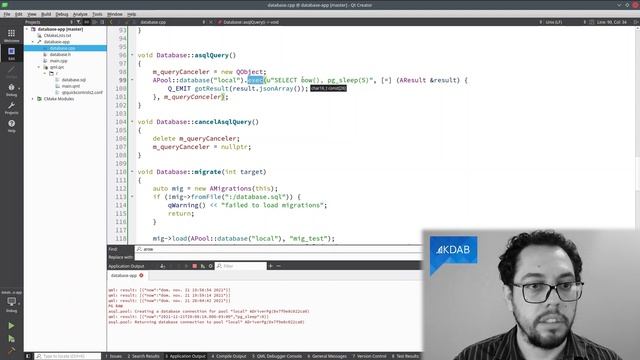This screenshot has width=640, height=360.
Task: Fold the migrate function at line 110
Action: point(132,172)
